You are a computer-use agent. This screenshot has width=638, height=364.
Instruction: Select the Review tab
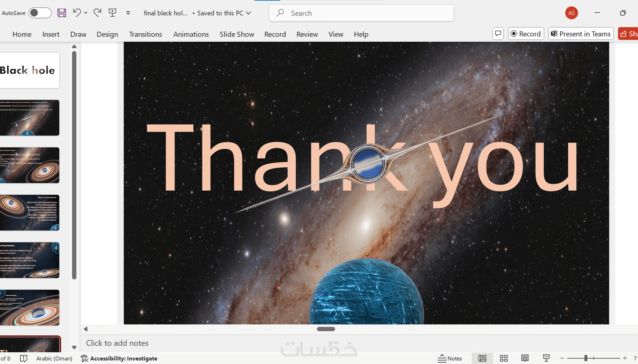(307, 34)
